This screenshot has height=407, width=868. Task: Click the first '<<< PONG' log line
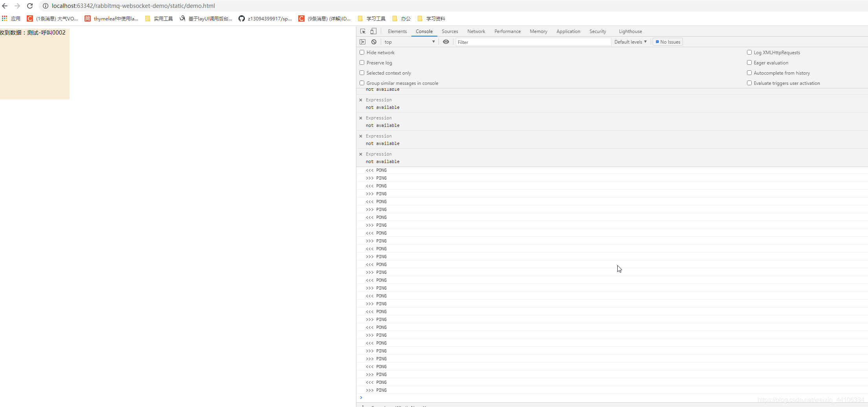(x=612, y=170)
